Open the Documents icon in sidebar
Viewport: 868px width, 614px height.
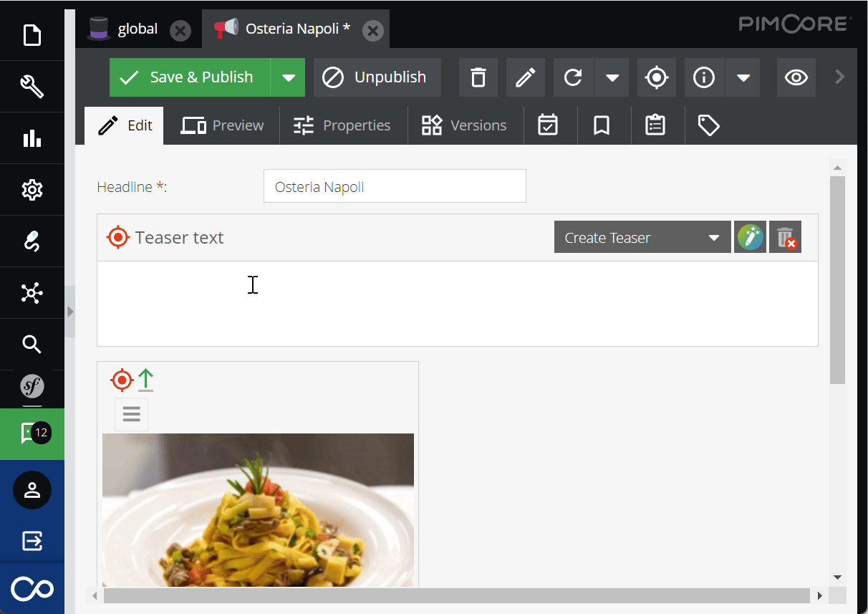click(32, 35)
